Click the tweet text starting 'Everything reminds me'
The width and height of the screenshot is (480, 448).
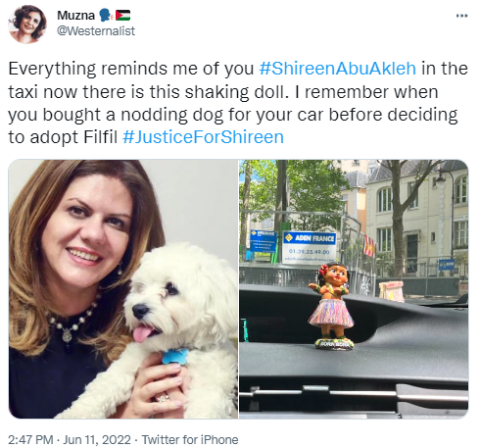pos(238,103)
